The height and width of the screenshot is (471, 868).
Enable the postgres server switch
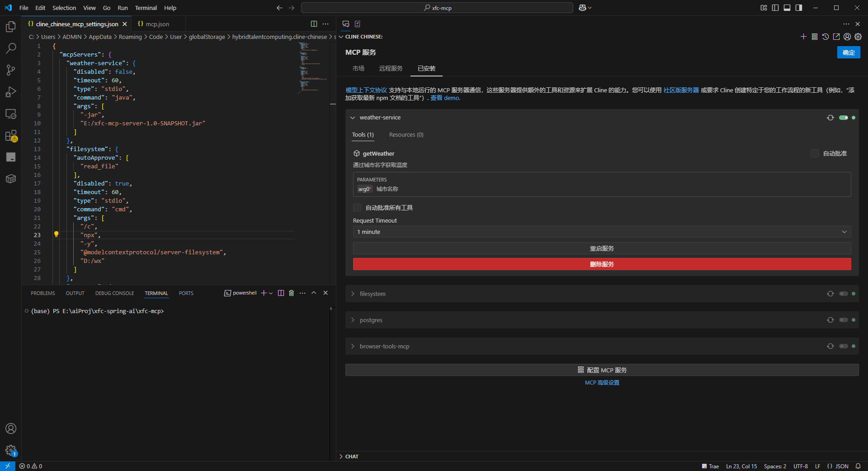[x=844, y=320]
